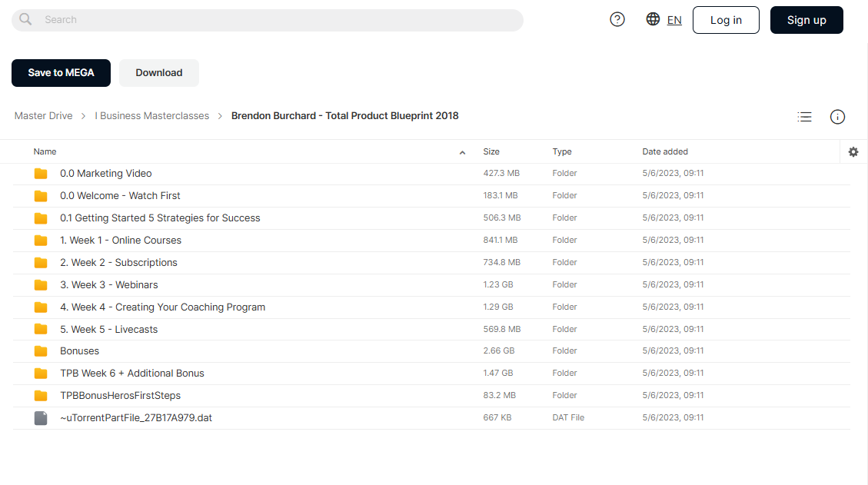Click the 83.2 MB size cell
The image size is (868, 485).
tap(499, 395)
